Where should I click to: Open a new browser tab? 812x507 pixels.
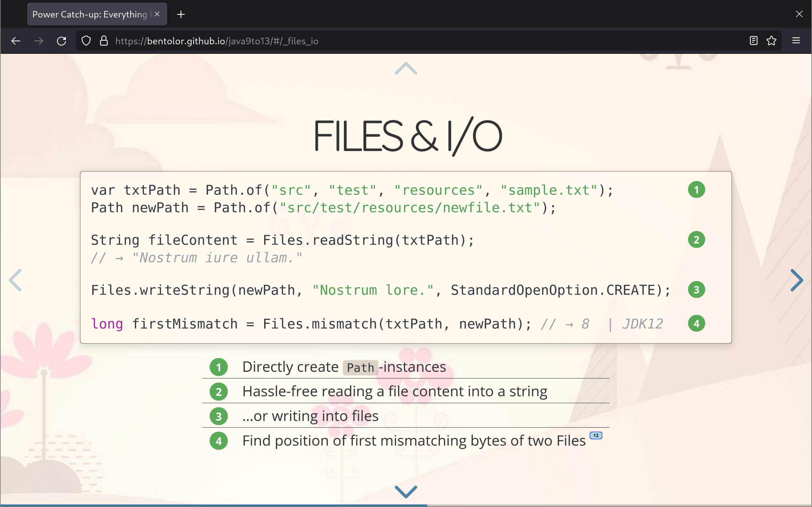click(x=181, y=14)
